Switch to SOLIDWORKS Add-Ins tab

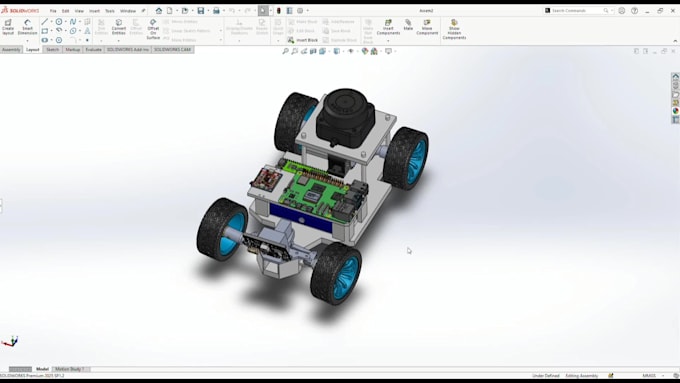pyautogui.click(x=128, y=50)
